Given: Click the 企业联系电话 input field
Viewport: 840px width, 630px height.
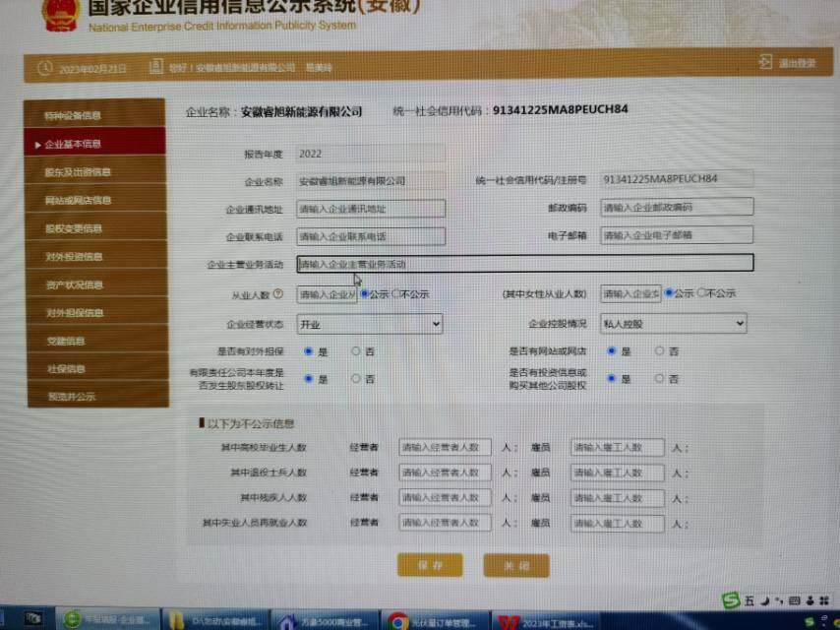Looking at the screenshot, I should point(371,236).
